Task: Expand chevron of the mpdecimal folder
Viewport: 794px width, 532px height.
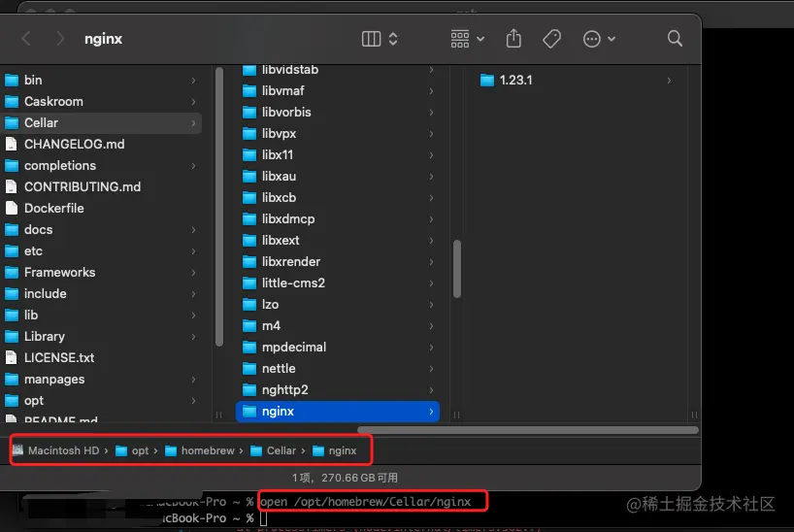Action: [x=431, y=348]
